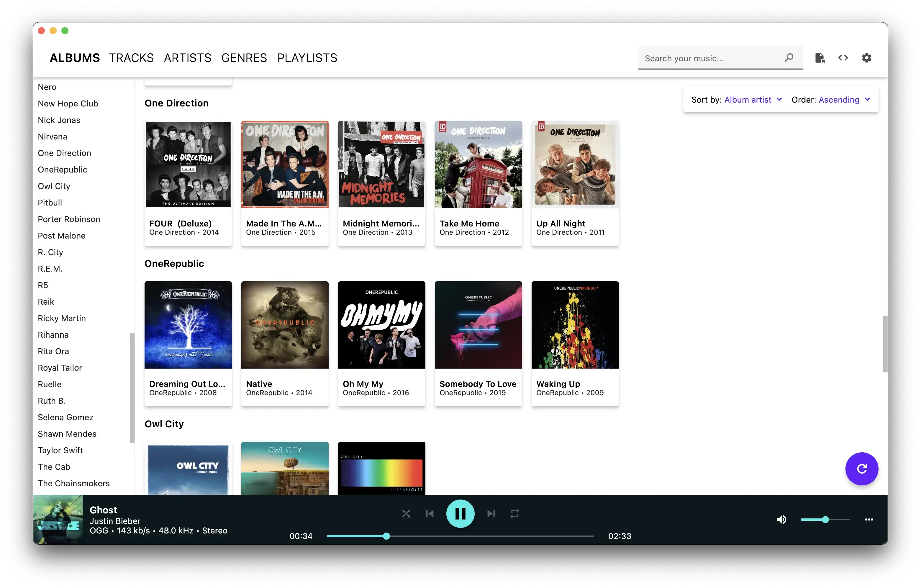Open the Order Ascending dropdown

pyautogui.click(x=844, y=100)
